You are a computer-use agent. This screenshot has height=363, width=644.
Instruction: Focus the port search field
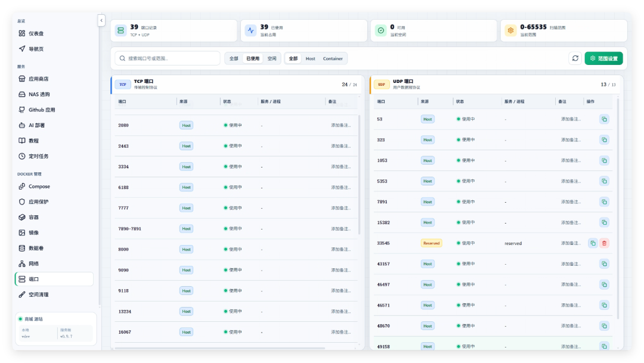[168, 58]
